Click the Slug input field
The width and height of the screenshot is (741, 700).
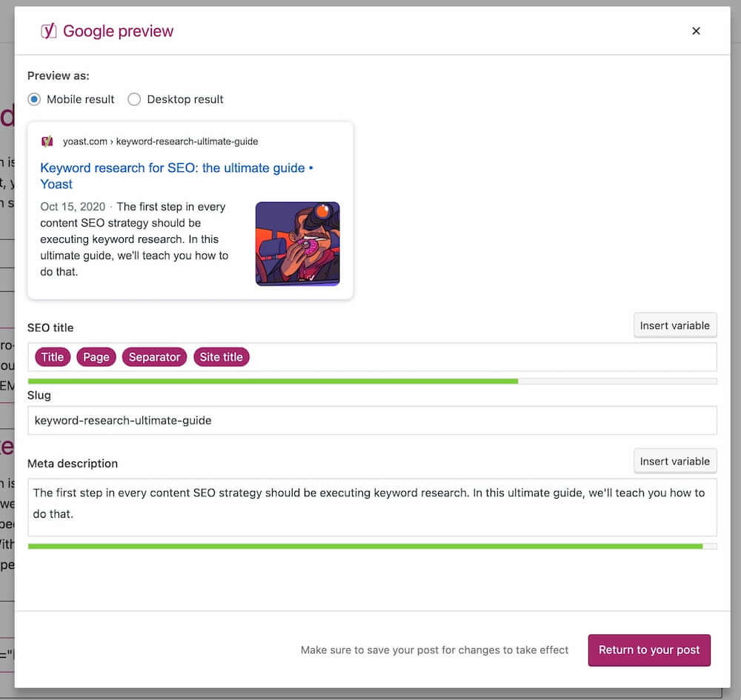tap(372, 421)
